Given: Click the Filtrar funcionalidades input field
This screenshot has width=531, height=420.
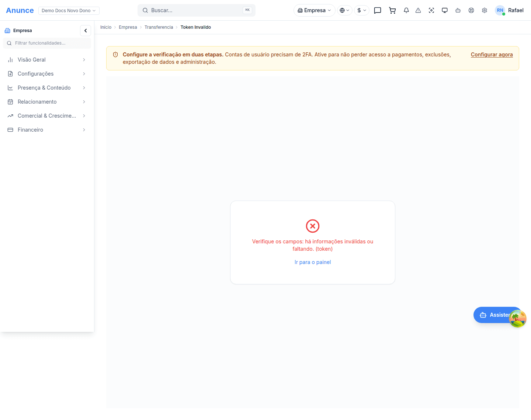Looking at the screenshot, I should (x=47, y=43).
